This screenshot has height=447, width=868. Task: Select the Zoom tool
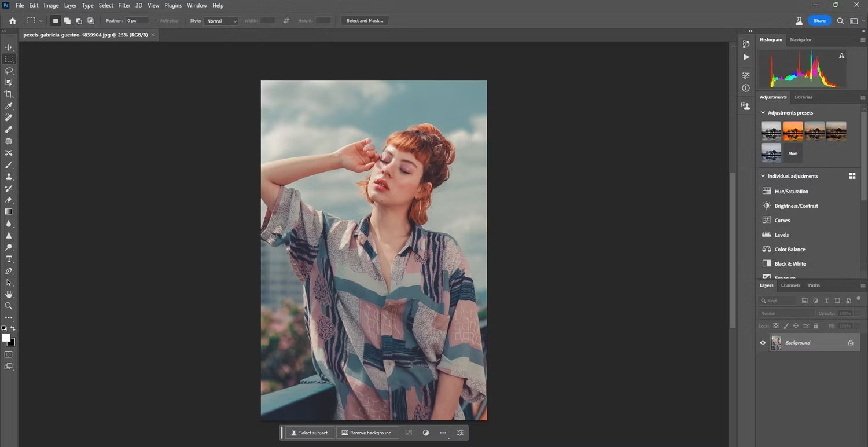[x=9, y=306]
